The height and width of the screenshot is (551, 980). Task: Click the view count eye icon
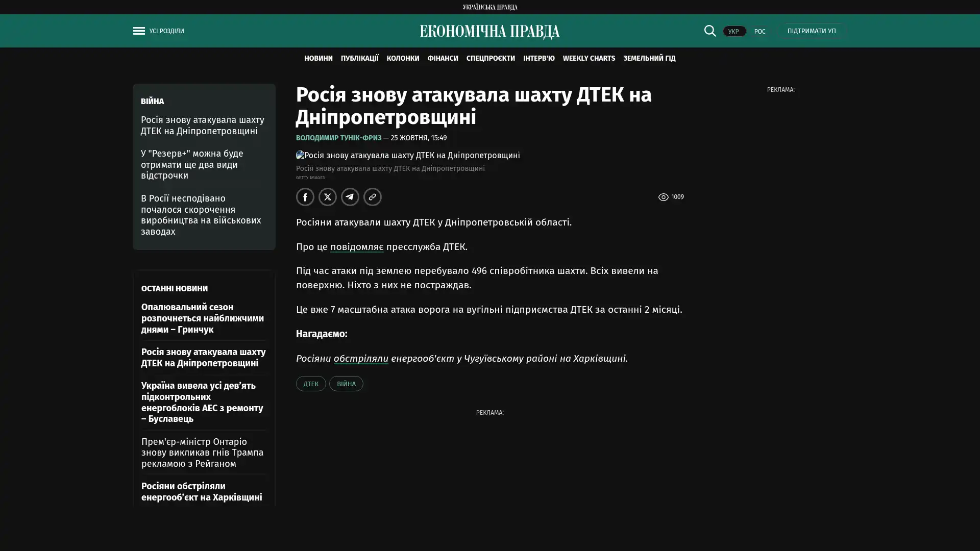(663, 197)
